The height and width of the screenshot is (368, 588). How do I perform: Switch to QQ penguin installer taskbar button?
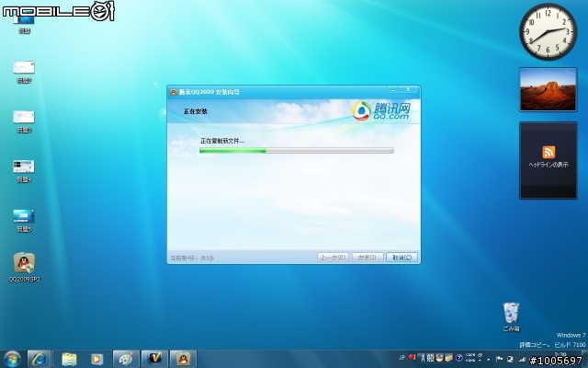tap(183, 359)
